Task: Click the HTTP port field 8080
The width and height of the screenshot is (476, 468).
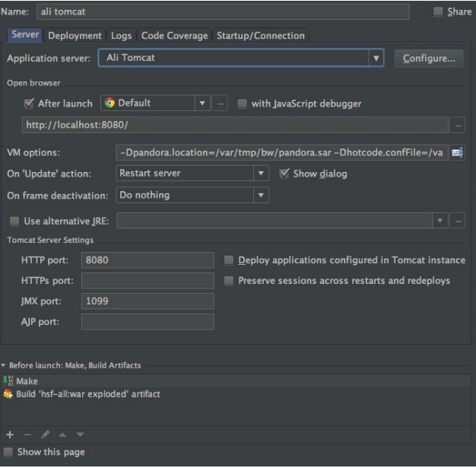Action: click(148, 260)
